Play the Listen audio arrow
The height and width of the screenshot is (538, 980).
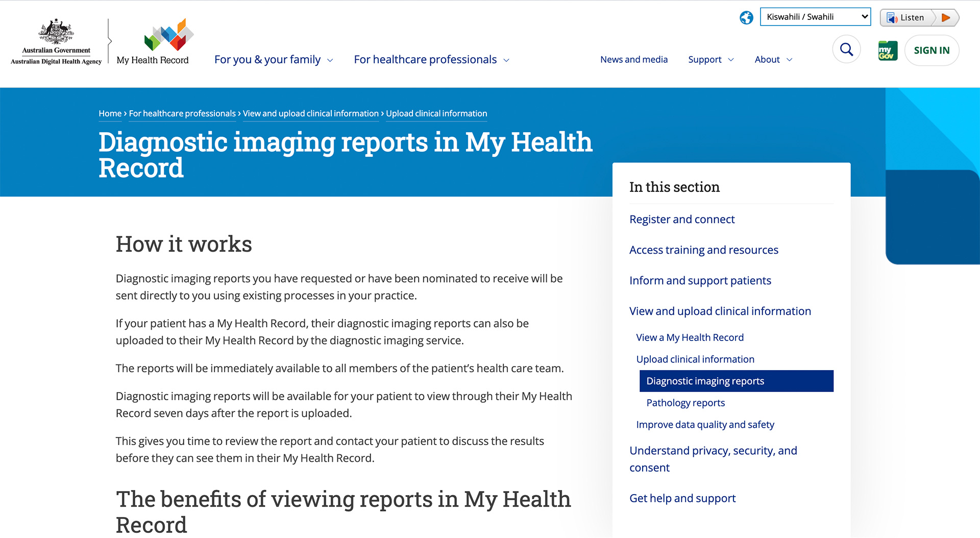946,17
